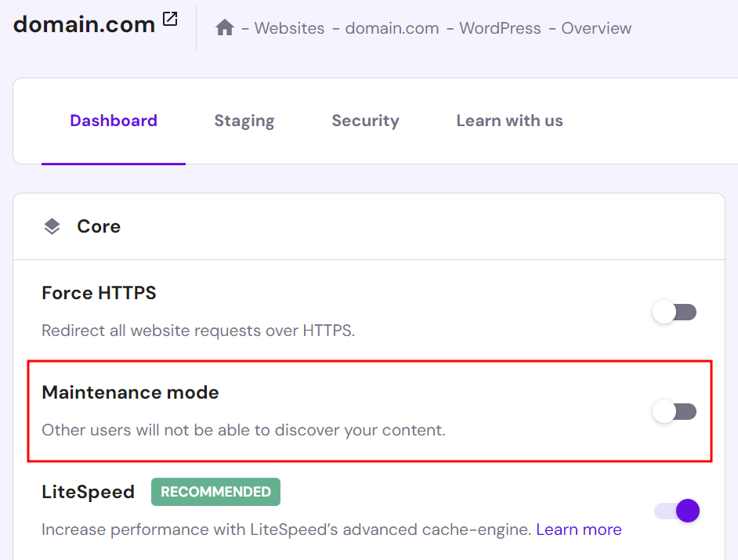738x560 pixels.
Task: Open the Security tab
Action: point(365,121)
